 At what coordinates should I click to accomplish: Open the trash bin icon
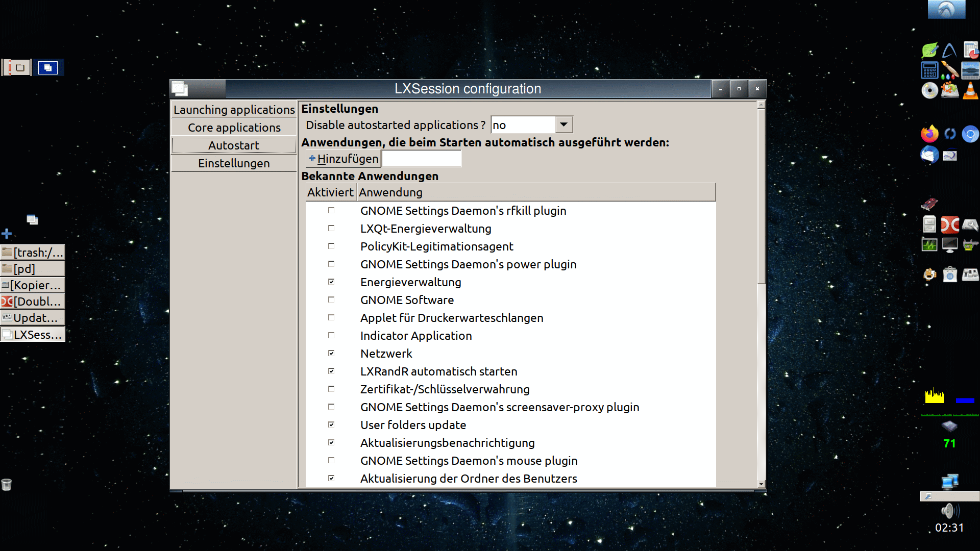pos(7,484)
